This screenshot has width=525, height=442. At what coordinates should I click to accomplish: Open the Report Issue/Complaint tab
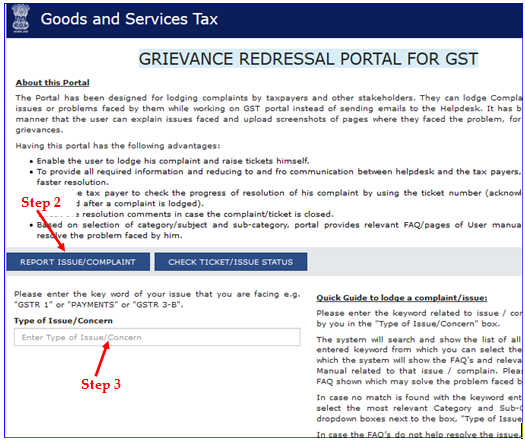click(78, 262)
